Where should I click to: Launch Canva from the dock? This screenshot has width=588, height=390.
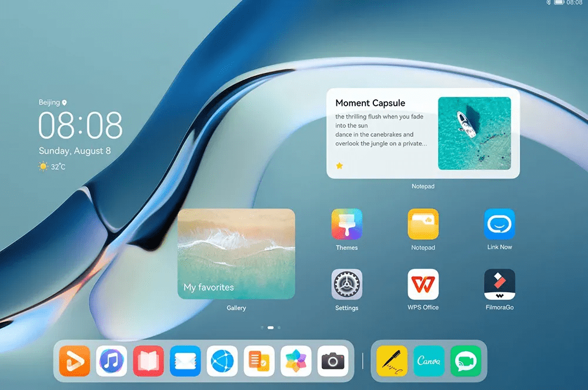[x=429, y=361]
